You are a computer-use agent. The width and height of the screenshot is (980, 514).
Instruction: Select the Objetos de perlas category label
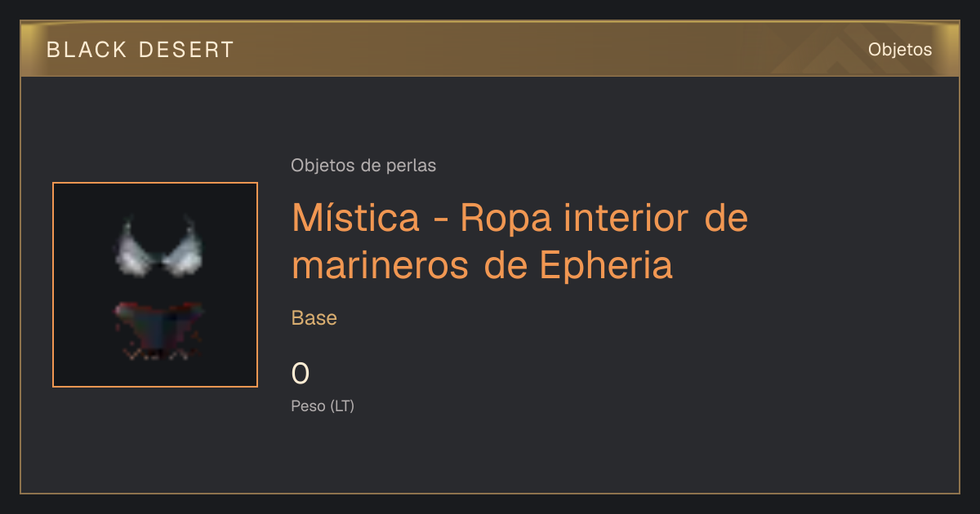(x=363, y=166)
